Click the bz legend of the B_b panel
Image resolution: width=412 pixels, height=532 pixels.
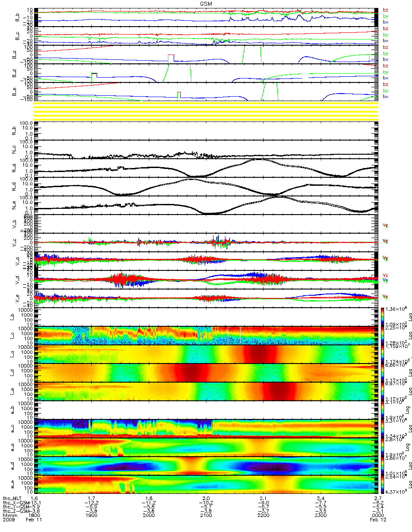pos(385,10)
